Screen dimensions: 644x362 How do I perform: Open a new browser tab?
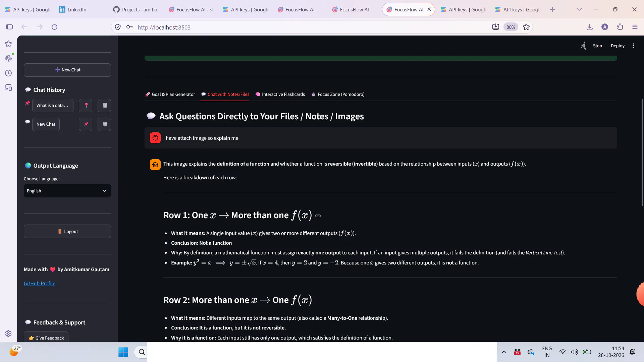(552, 9)
